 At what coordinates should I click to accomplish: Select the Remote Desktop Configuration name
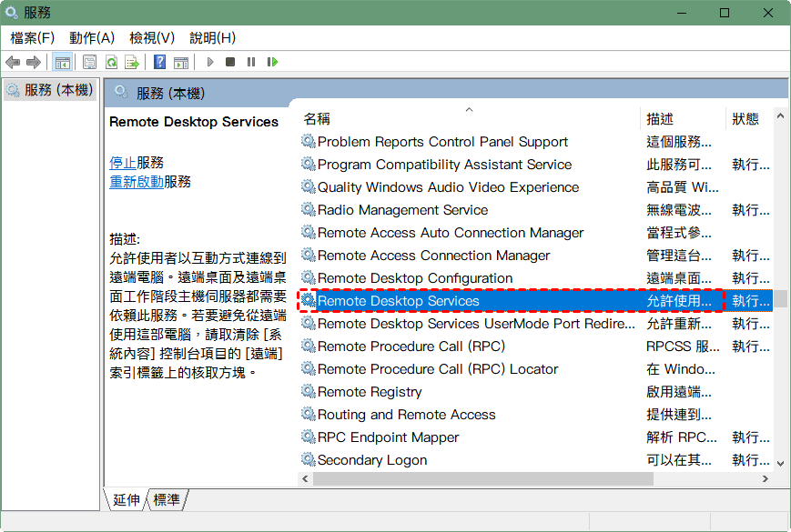tap(415, 278)
